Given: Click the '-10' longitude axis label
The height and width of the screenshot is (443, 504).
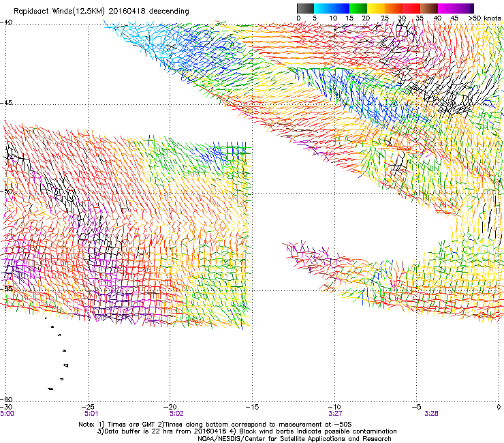Looking at the screenshot, I should point(334,407).
